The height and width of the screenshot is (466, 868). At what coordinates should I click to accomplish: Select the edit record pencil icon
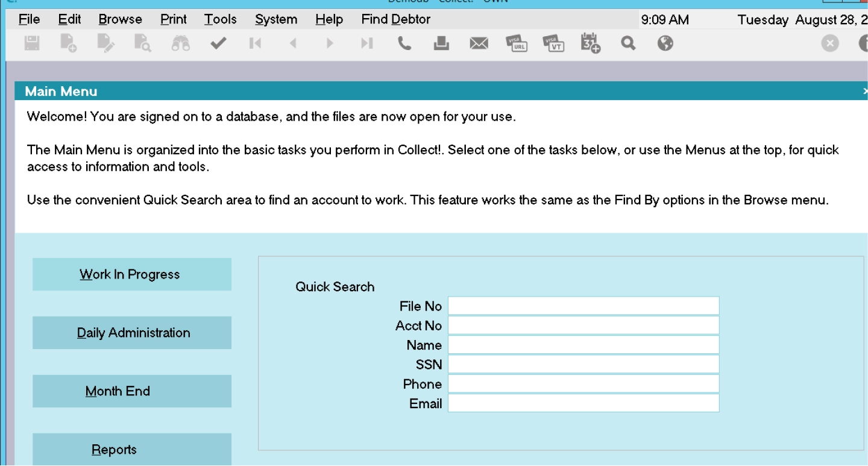click(105, 43)
